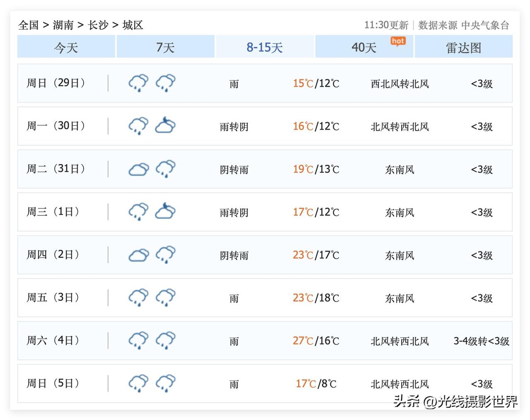Select the 8-15天 tab
The height and width of the screenshot is (420, 530).
(265, 47)
